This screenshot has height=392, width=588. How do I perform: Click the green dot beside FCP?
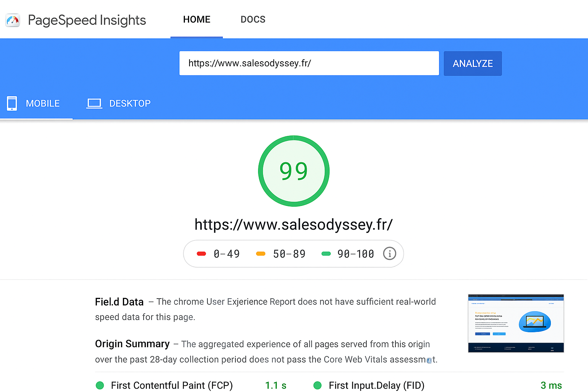(100, 385)
